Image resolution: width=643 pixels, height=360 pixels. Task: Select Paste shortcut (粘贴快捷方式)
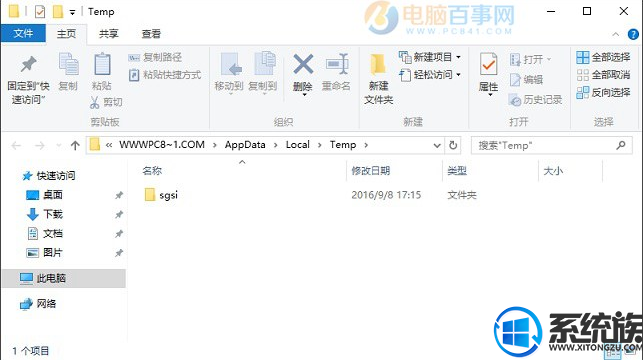point(165,75)
